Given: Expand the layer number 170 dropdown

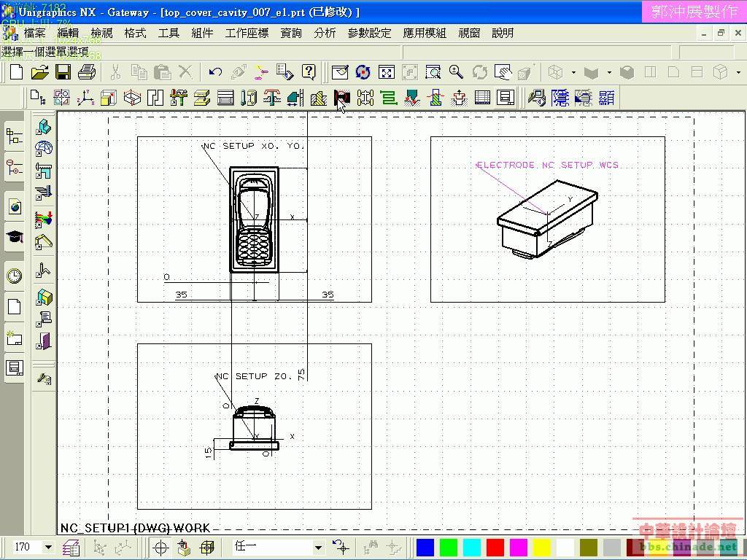Looking at the screenshot, I should (48, 547).
